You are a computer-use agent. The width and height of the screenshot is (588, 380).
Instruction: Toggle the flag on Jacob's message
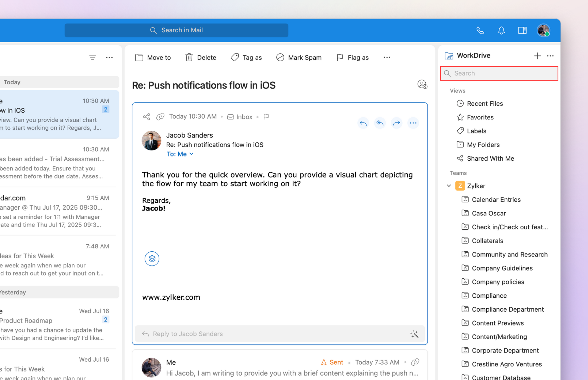(x=266, y=117)
